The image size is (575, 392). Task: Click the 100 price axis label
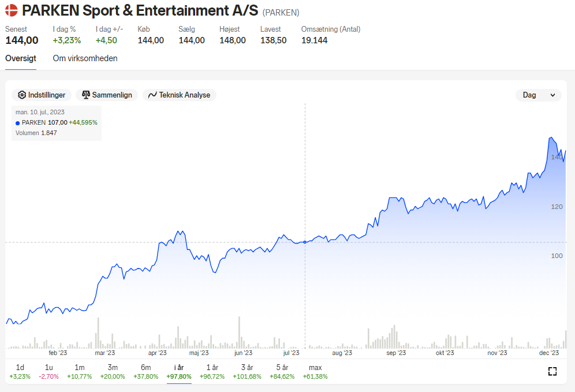pos(557,256)
